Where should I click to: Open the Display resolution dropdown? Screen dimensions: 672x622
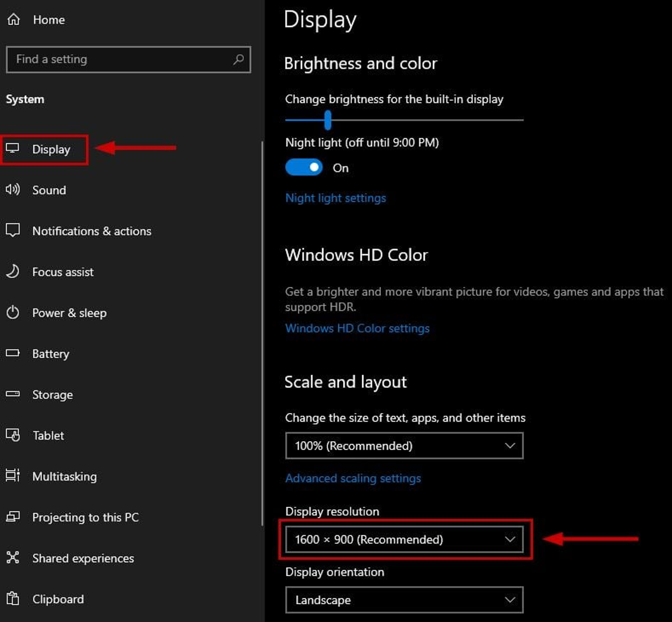click(x=404, y=539)
